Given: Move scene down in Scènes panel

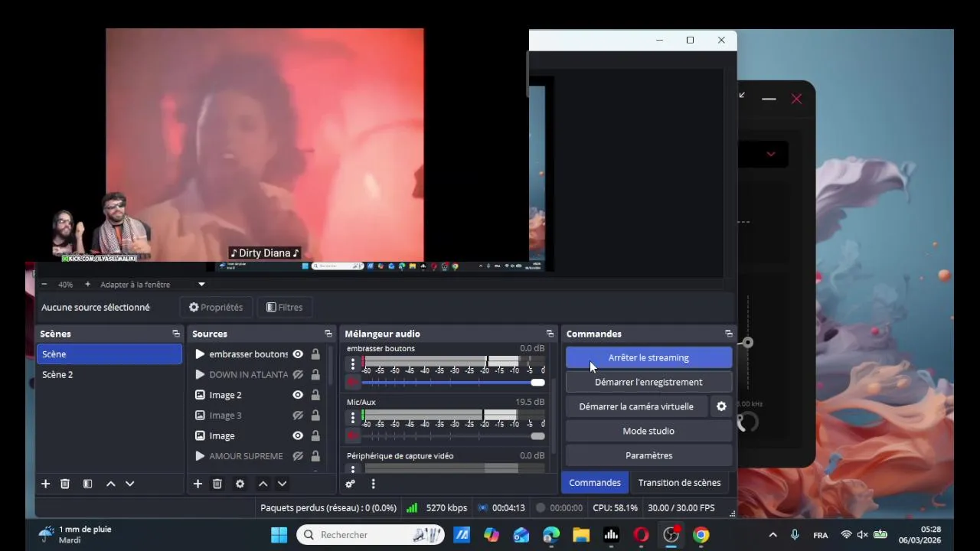Looking at the screenshot, I should [x=129, y=484].
